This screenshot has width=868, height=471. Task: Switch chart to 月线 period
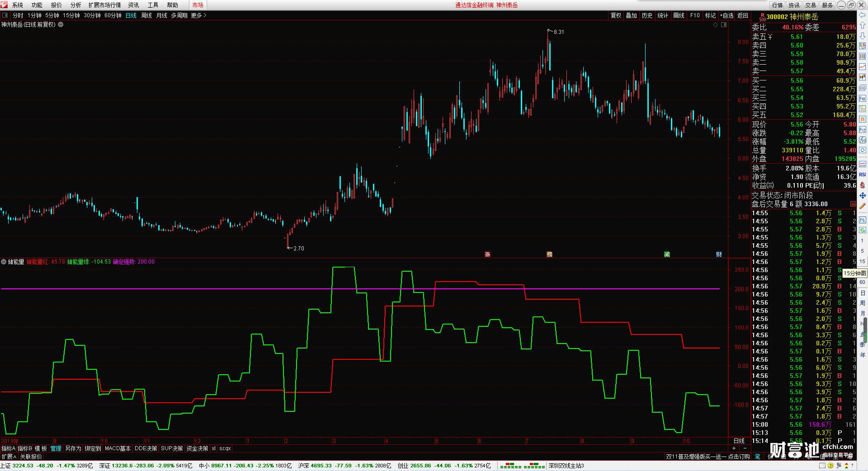pos(161,15)
